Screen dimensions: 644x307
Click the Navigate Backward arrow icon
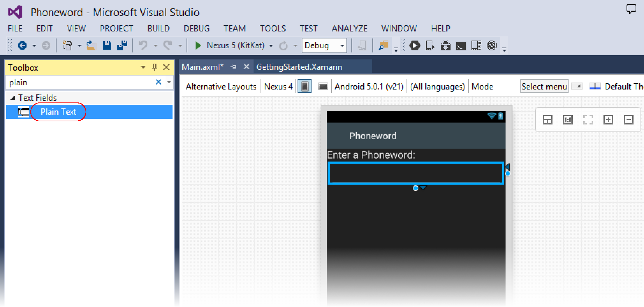22,45
